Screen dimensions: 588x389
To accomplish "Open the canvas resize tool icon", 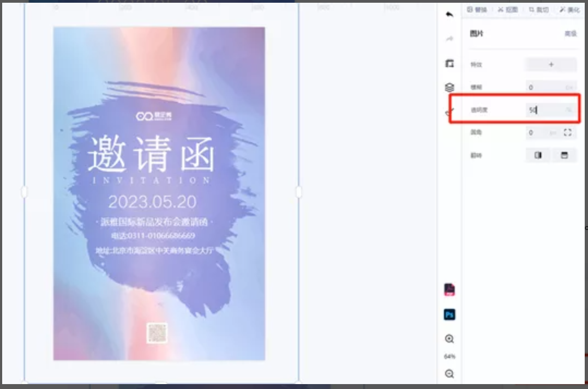I will pos(449,64).
